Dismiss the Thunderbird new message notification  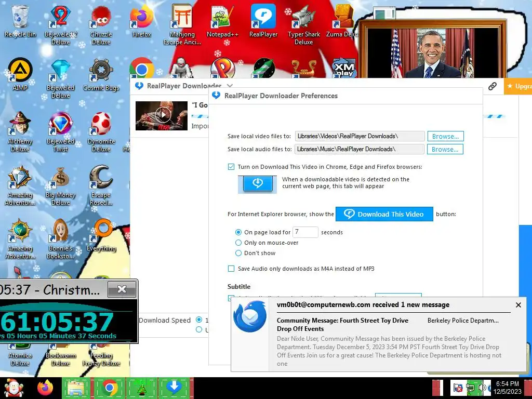click(518, 305)
